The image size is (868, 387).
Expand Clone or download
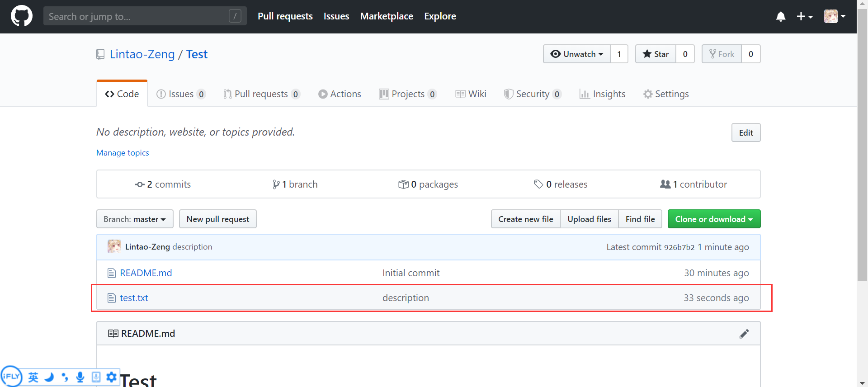(714, 219)
